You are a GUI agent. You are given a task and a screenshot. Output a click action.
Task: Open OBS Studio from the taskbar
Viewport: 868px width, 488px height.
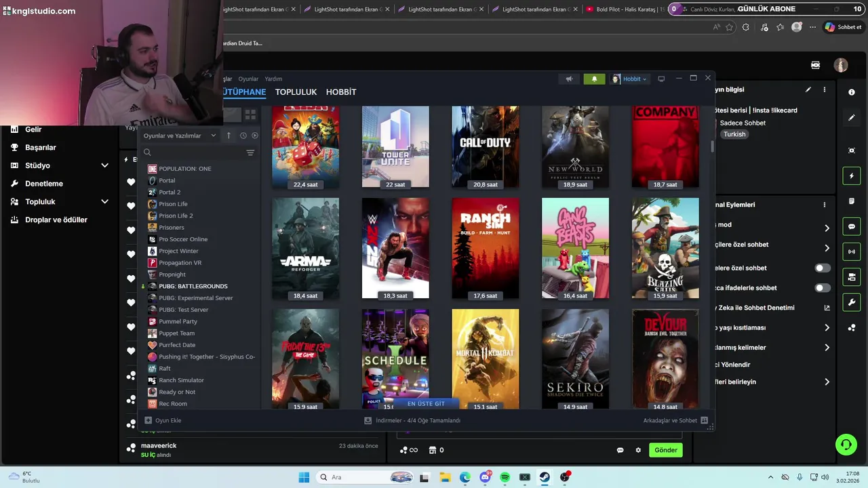tap(565, 477)
